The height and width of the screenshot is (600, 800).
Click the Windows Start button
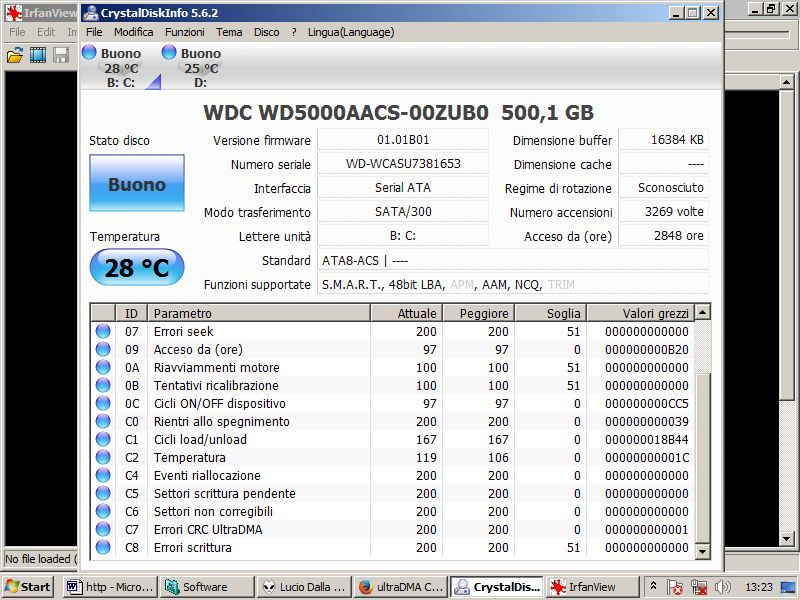[28, 587]
